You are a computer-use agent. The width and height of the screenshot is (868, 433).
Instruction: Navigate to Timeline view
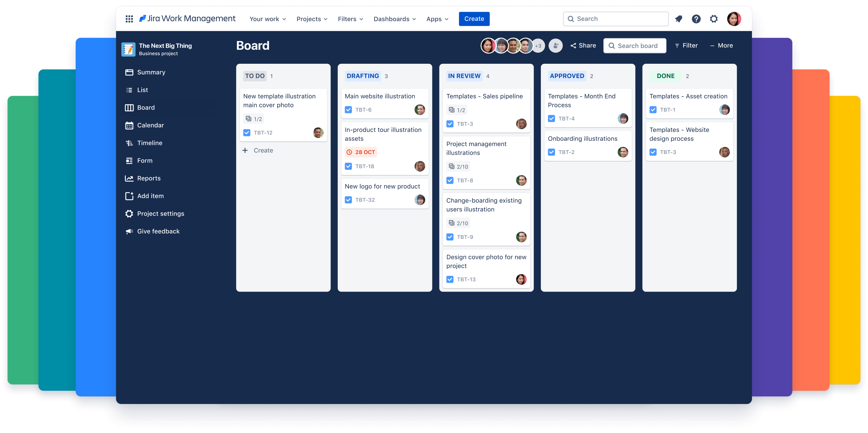(x=150, y=143)
